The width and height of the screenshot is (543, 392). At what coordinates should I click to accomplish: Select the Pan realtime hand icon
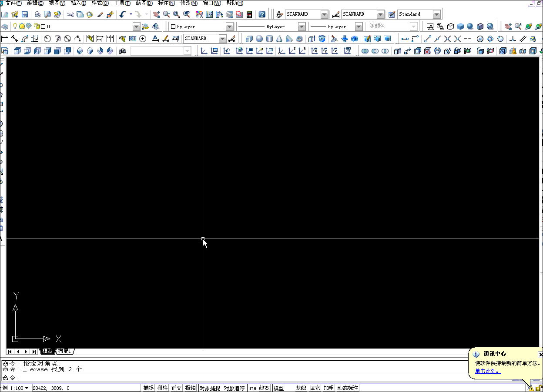point(157,14)
